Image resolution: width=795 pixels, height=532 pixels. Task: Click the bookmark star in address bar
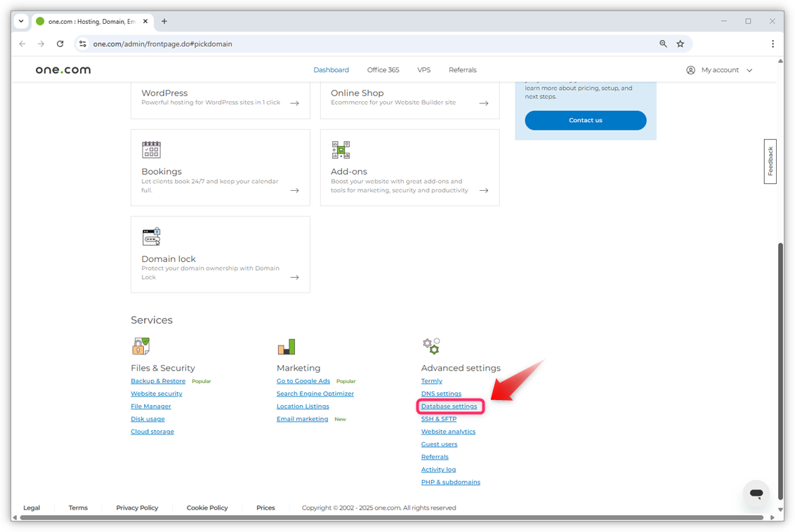680,44
